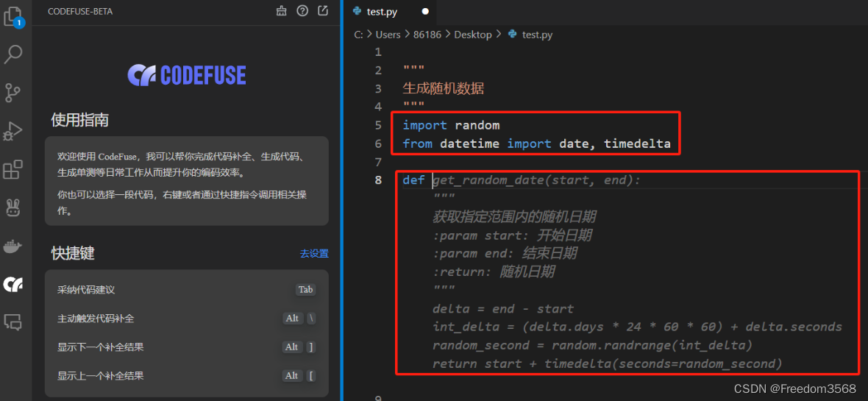Click the 'def' keyword on line 8

pos(413,180)
